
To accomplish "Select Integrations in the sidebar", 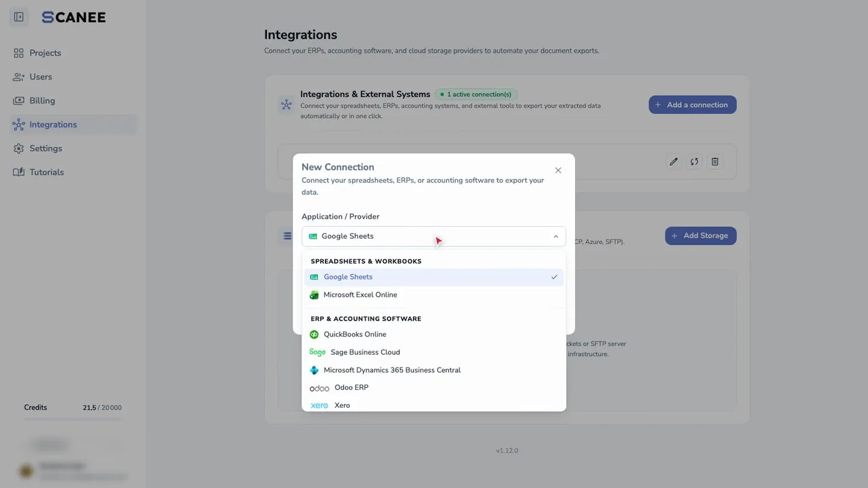I will [74, 125].
